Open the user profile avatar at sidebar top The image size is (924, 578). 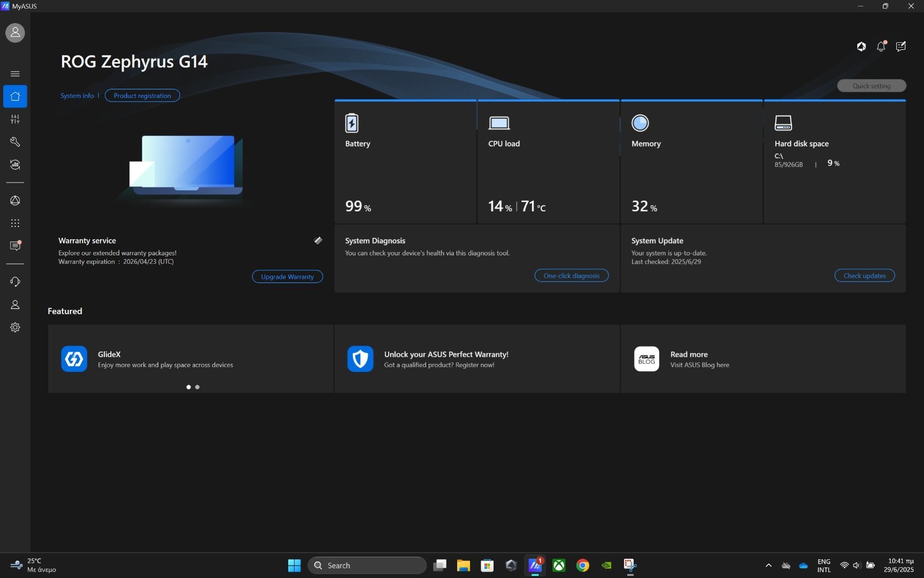click(15, 33)
